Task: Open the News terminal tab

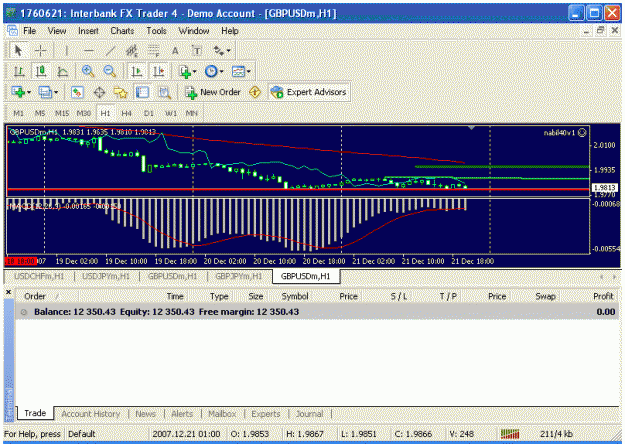Action: tap(145, 414)
